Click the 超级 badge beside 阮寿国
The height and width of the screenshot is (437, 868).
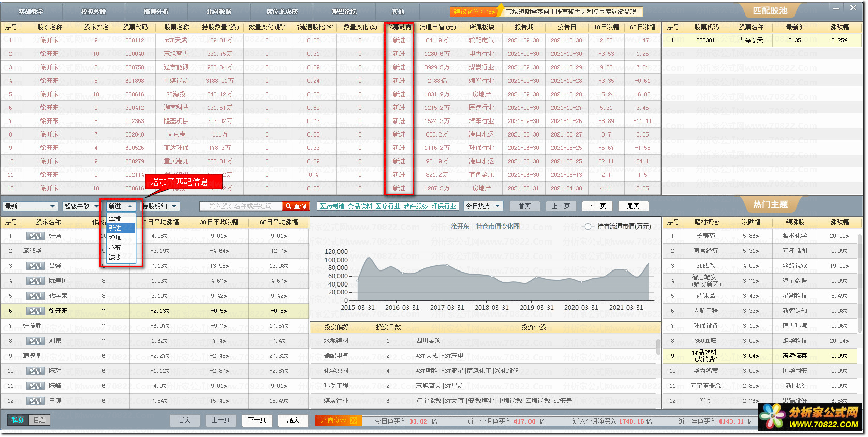35,281
